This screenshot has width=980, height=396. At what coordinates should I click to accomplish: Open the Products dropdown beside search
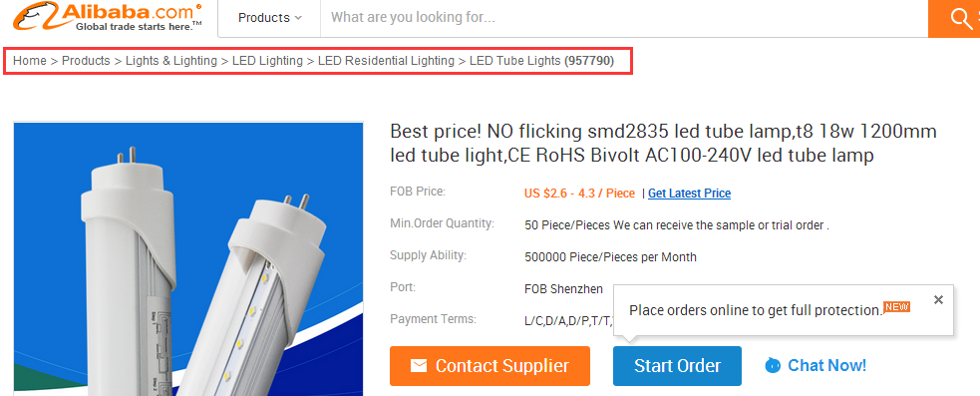[269, 18]
